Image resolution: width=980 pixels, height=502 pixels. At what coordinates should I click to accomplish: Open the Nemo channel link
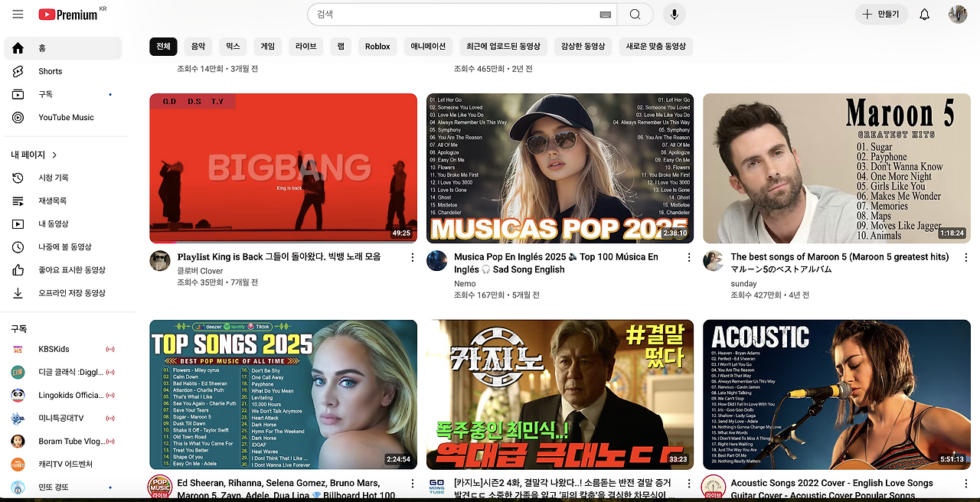(465, 283)
